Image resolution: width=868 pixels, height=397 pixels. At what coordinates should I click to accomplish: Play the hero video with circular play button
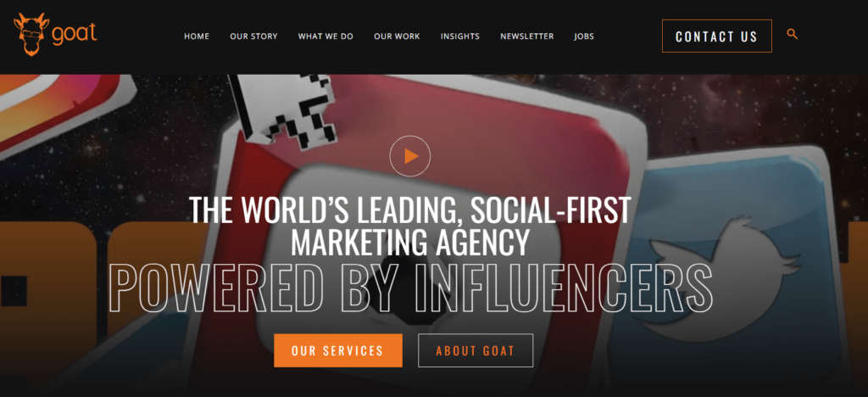pos(410,156)
